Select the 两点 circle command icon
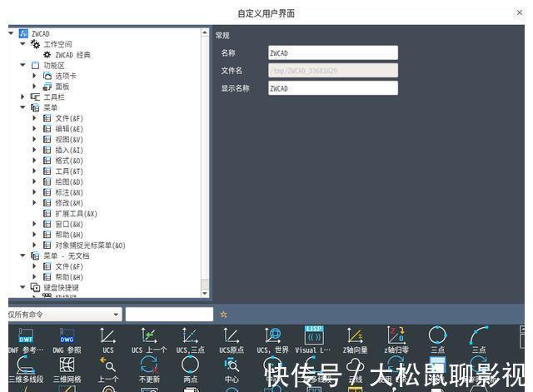 point(190,365)
